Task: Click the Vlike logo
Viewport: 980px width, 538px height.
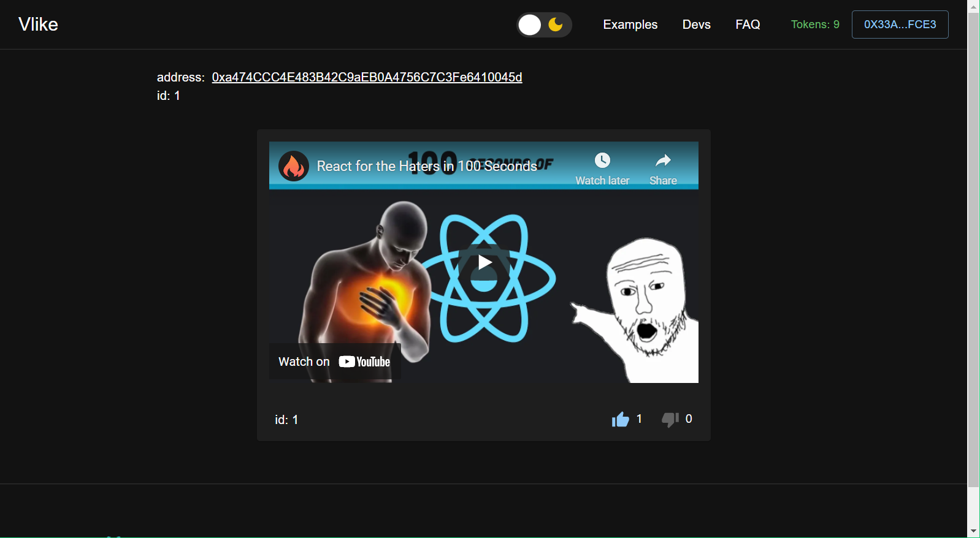Action: [x=38, y=25]
